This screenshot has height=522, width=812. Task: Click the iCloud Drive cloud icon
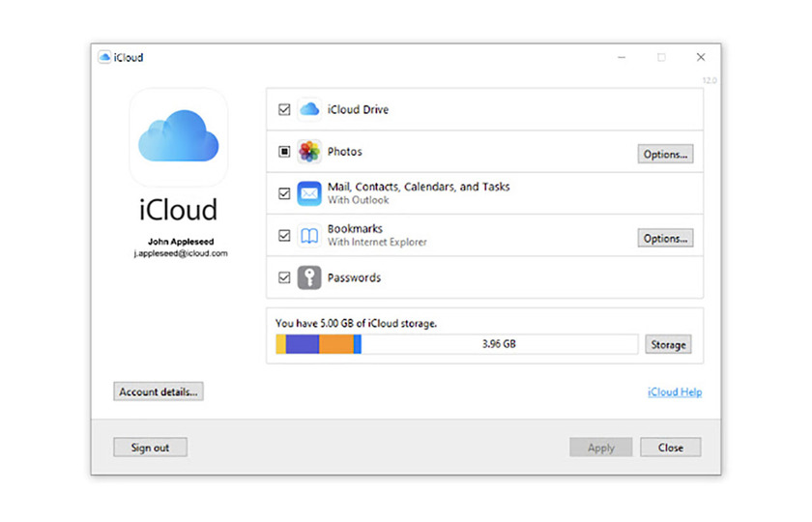(309, 110)
